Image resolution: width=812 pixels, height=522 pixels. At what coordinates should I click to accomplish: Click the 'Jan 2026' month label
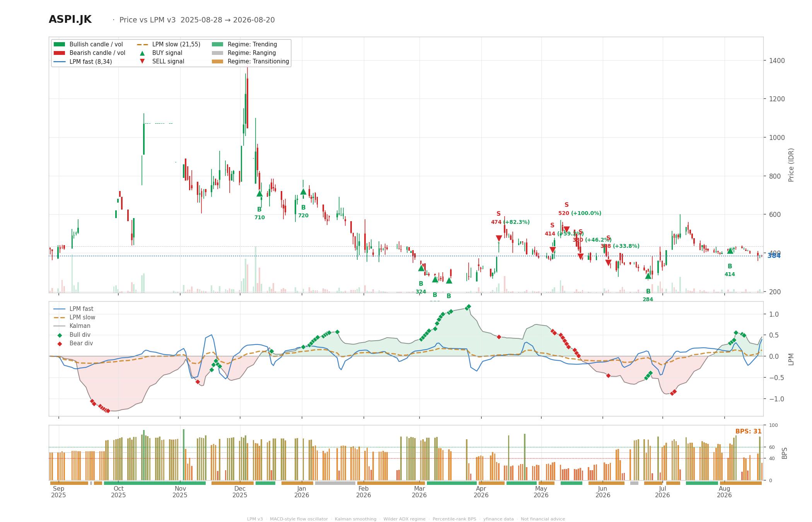tap(302, 492)
